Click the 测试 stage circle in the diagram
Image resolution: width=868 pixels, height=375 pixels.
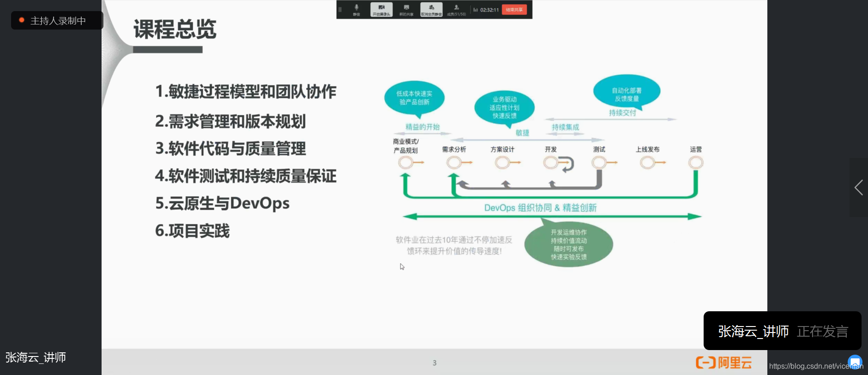pyautogui.click(x=599, y=163)
